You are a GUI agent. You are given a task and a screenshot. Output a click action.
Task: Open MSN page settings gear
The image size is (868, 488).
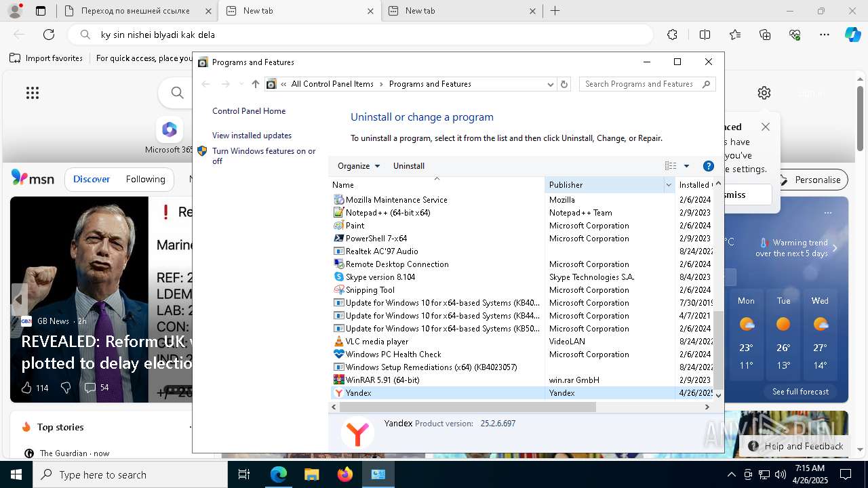pos(764,93)
